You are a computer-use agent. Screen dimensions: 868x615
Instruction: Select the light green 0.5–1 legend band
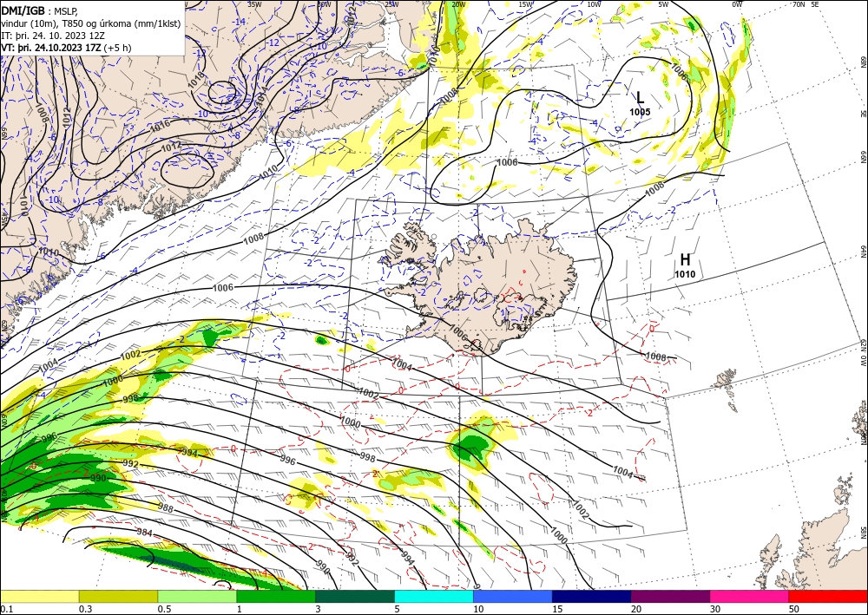click(197, 596)
